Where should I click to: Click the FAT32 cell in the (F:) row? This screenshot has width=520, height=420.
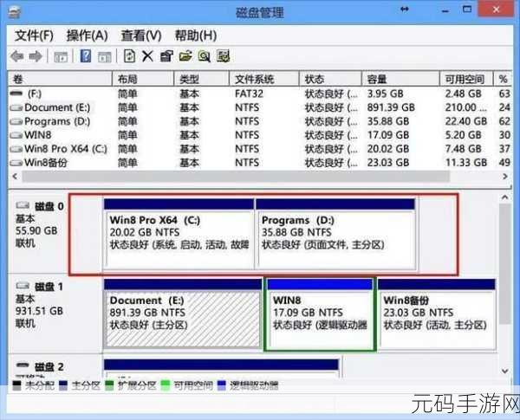(249, 94)
